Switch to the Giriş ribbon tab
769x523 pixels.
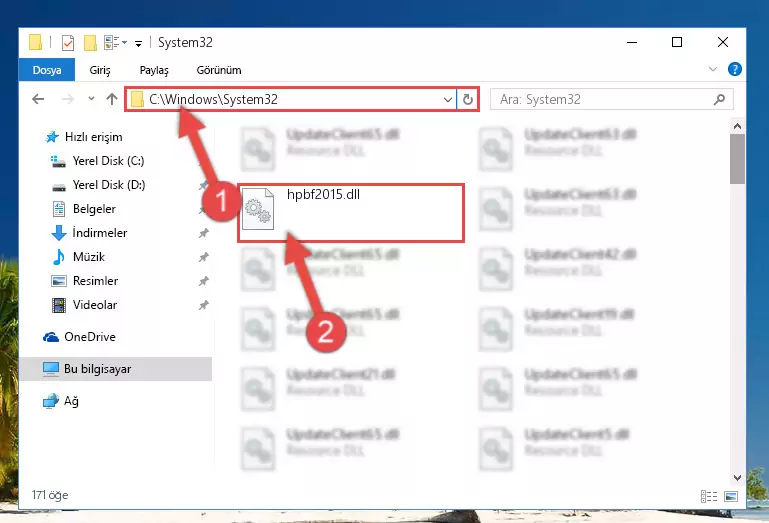click(100, 70)
